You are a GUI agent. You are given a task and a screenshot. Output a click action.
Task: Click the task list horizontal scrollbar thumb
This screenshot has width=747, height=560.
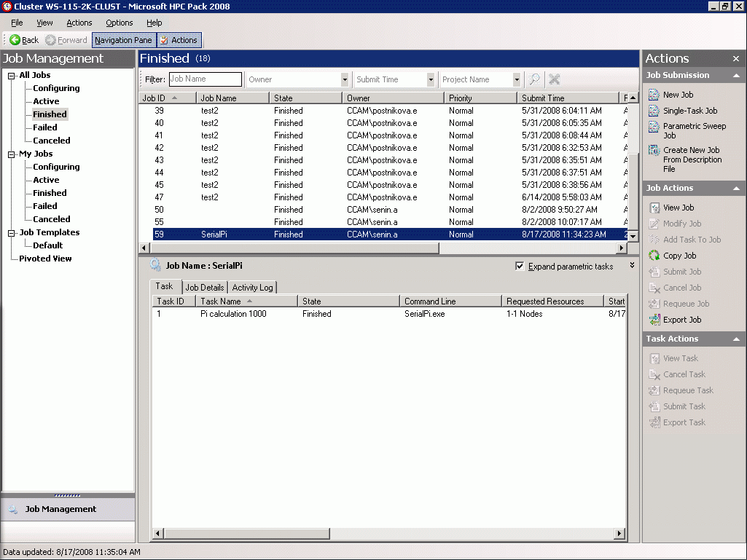pos(246,533)
